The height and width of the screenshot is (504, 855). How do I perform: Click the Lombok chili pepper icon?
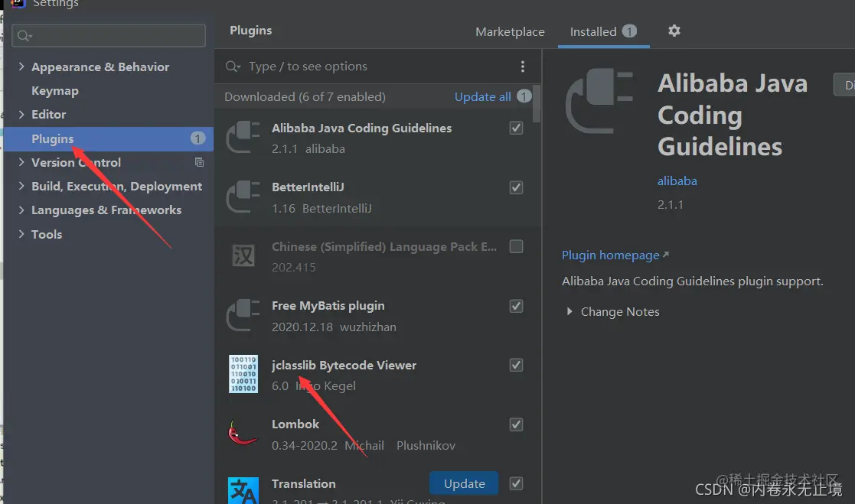coord(242,433)
